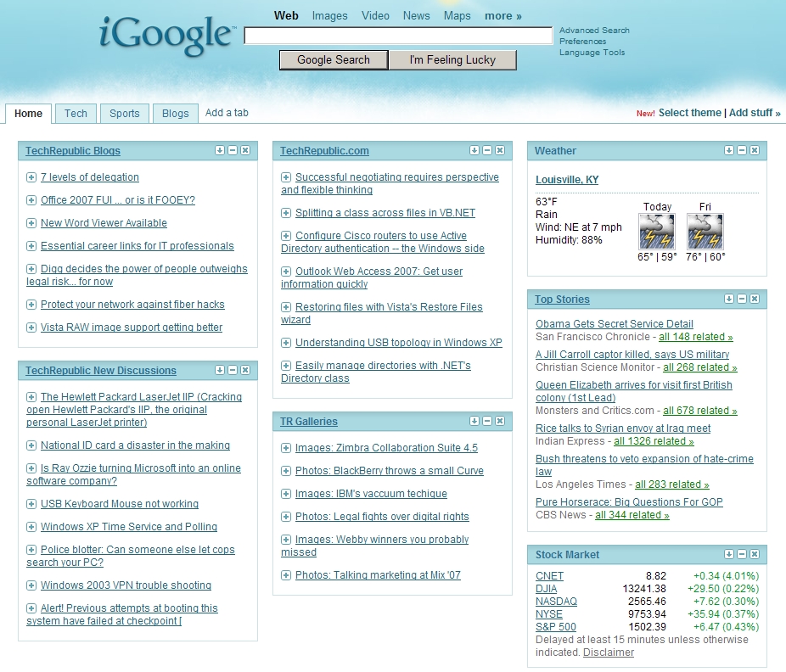Open 'Obama Gets Secret Service Detail' story

(614, 324)
